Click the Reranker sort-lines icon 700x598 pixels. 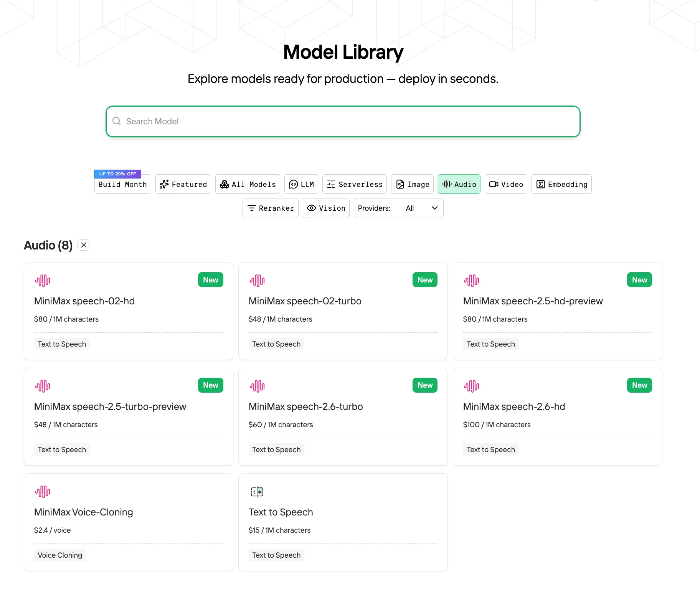point(251,208)
